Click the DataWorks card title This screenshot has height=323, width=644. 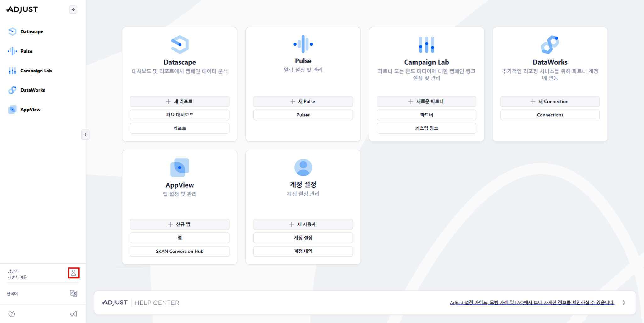pyautogui.click(x=550, y=62)
